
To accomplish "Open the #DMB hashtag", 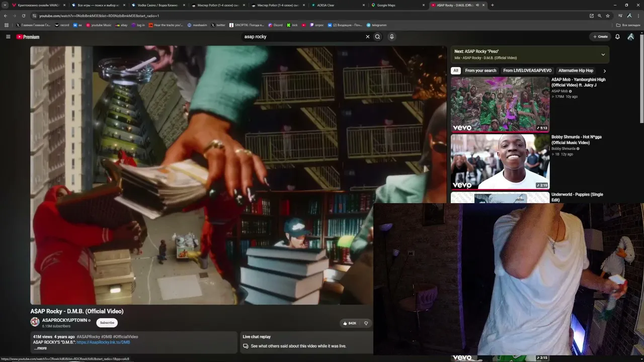I will (x=107, y=337).
